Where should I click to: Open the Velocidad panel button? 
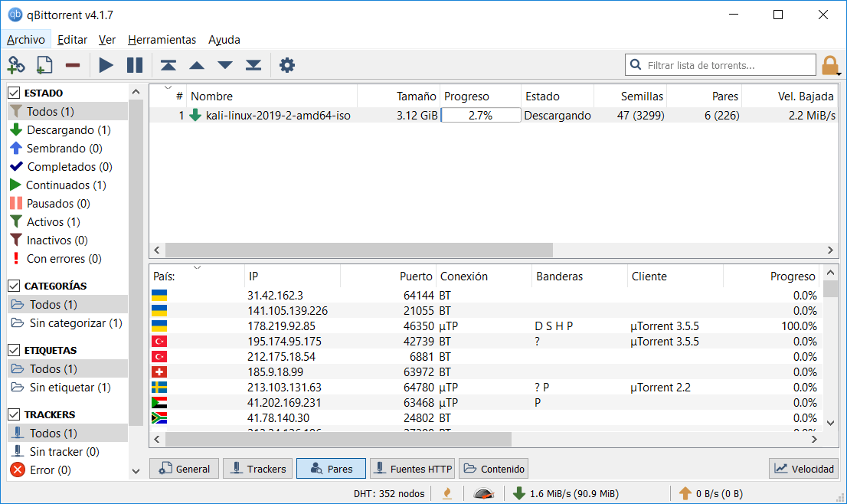[x=803, y=468]
